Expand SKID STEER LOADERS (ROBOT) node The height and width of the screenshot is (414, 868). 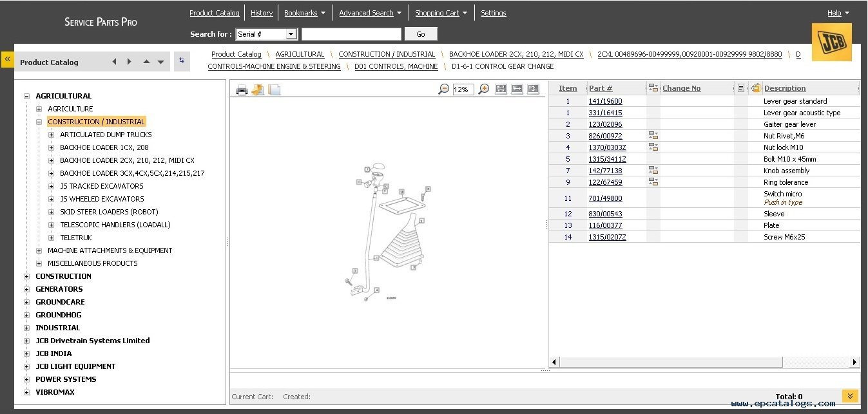pos(51,212)
